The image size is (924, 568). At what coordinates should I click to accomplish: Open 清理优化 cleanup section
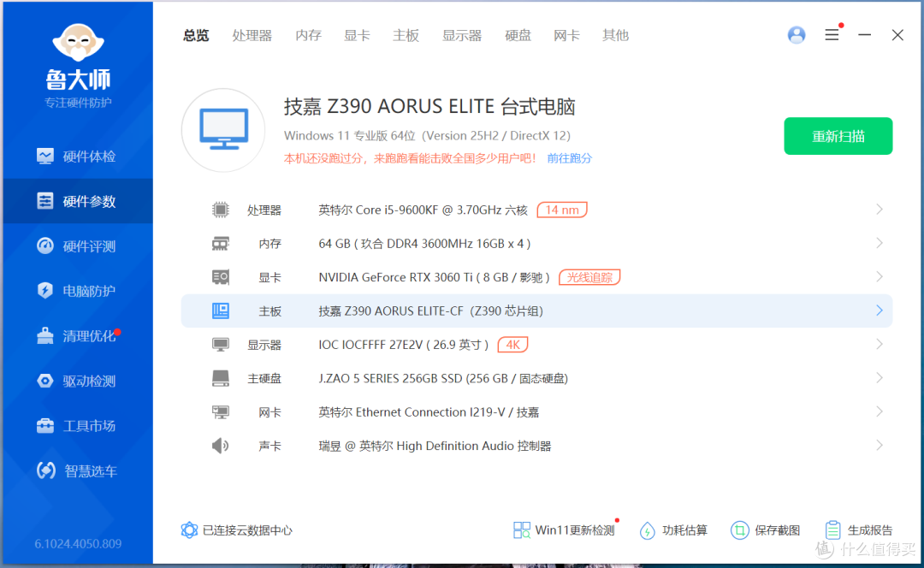(x=77, y=335)
